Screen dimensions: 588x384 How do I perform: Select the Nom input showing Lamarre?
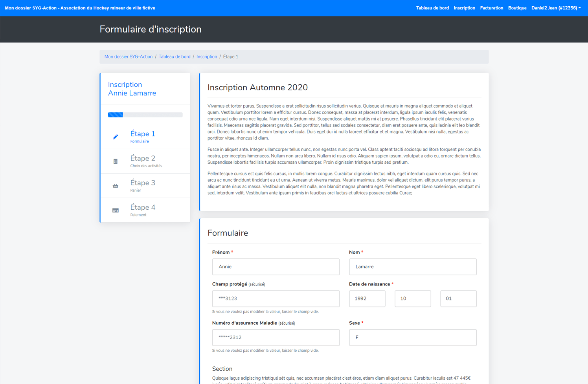[412, 267]
